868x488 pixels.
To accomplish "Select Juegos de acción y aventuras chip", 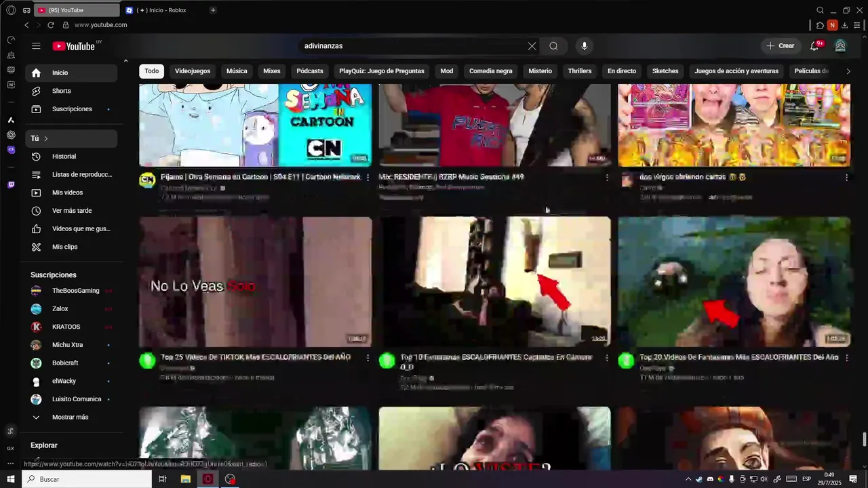I will coord(736,71).
